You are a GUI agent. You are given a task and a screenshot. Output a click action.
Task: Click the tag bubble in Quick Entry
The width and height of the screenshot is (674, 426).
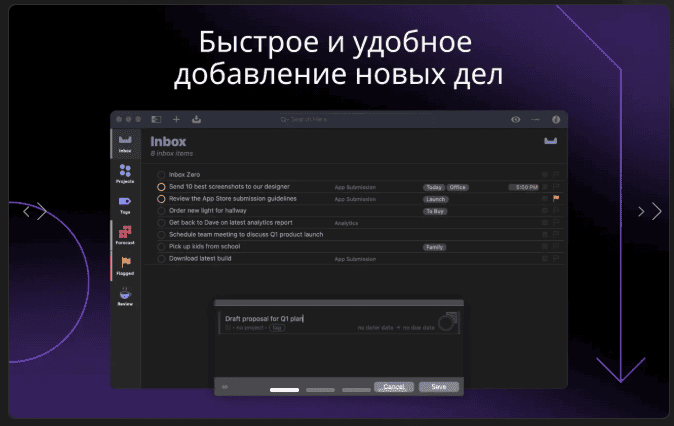coord(277,328)
